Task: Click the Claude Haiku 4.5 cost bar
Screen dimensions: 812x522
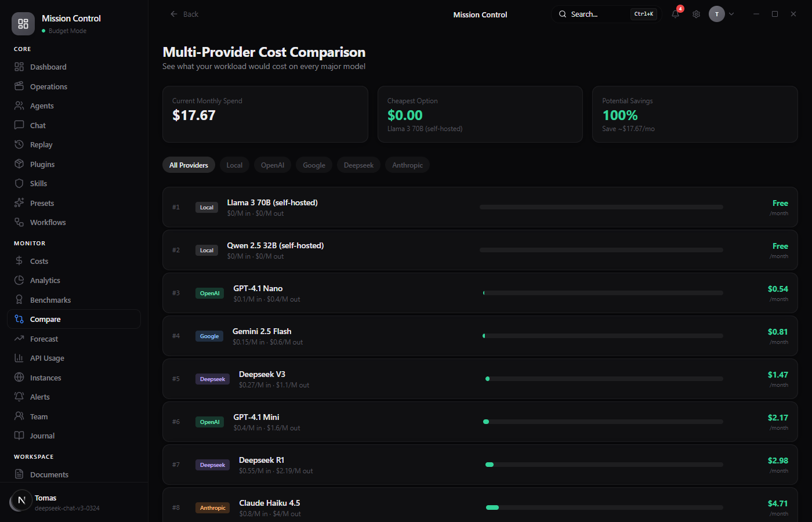Action: (x=604, y=507)
